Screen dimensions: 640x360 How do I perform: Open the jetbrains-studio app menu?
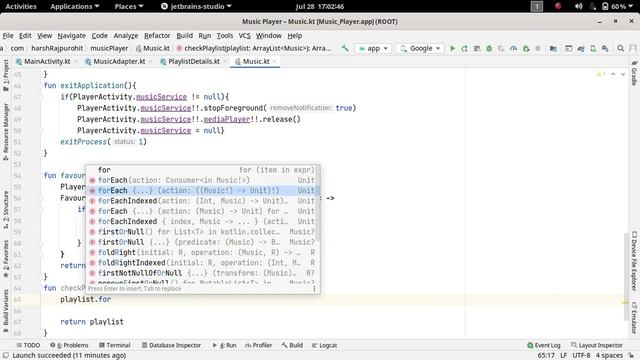click(x=196, y=6)
